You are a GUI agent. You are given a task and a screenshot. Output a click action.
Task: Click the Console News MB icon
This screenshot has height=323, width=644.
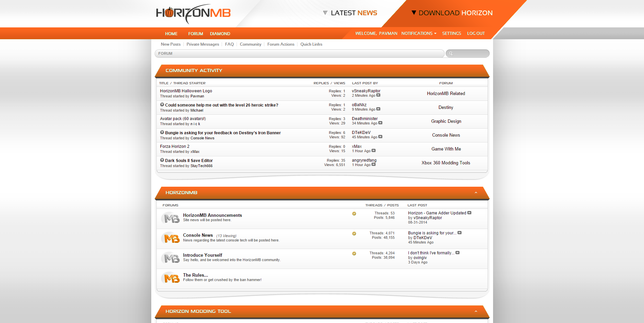tap(171, 238)
